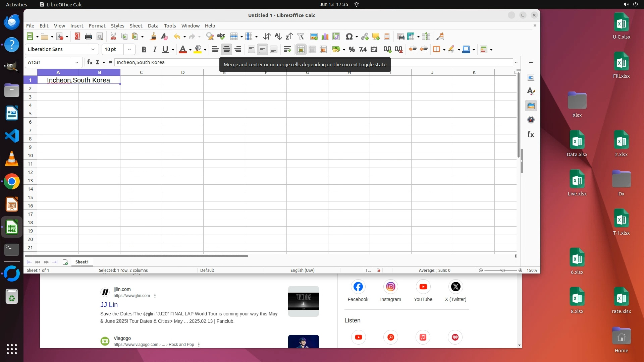
Task: Click the Merge and Center Cells icon
Action: point(301,50)
